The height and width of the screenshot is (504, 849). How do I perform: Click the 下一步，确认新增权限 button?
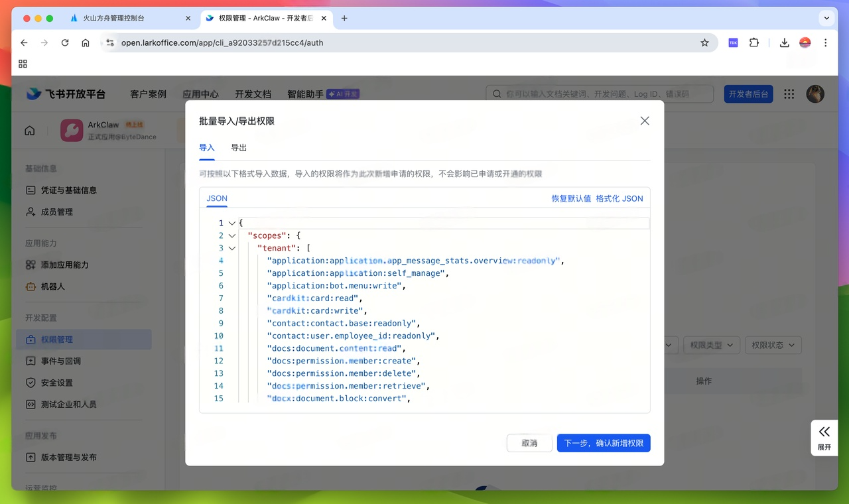(603, 442)
